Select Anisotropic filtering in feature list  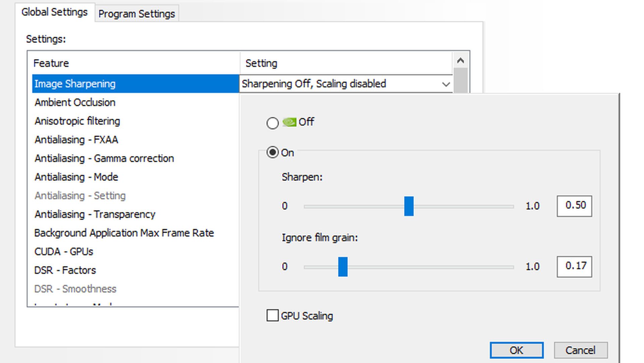[x=77, y=121]
